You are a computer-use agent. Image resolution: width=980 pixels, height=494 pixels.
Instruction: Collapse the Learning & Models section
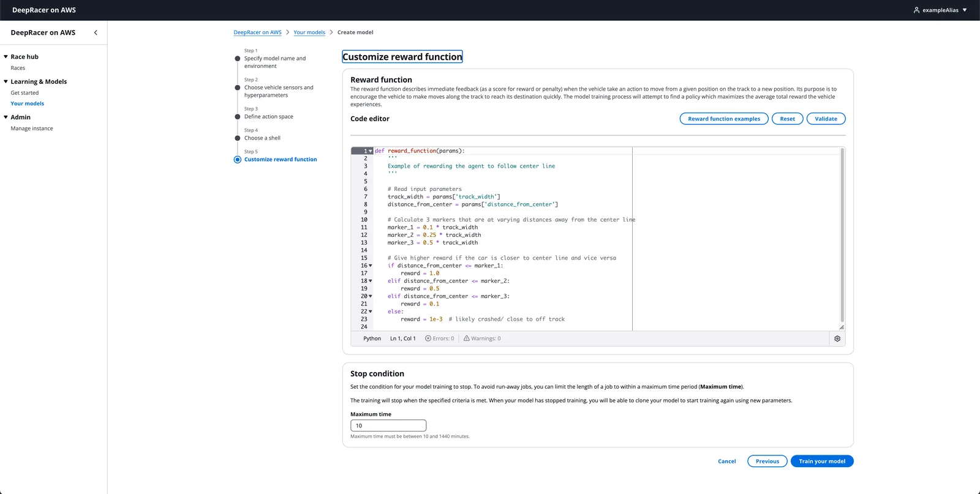tap(6, 81)
